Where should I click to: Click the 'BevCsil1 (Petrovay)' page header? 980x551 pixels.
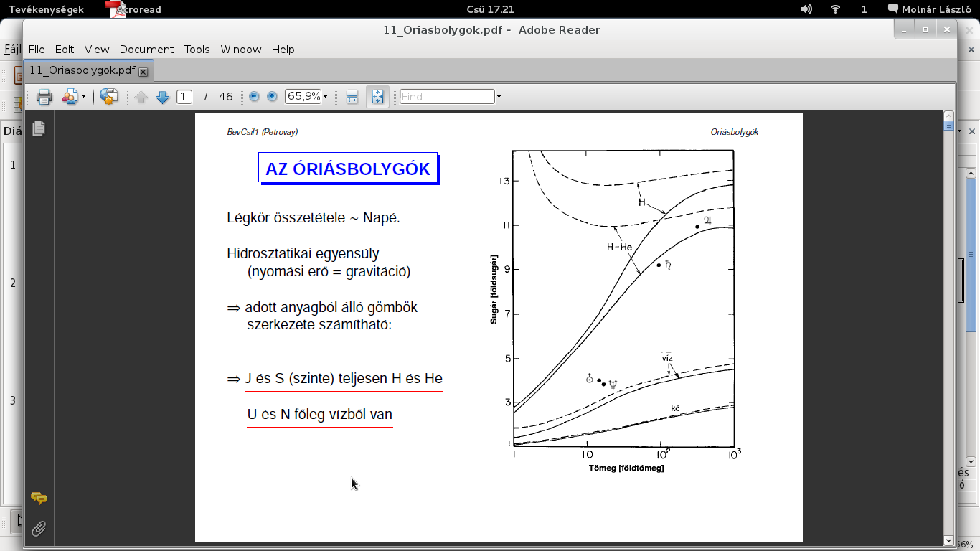pyautogui.click(x=263, y=132)
